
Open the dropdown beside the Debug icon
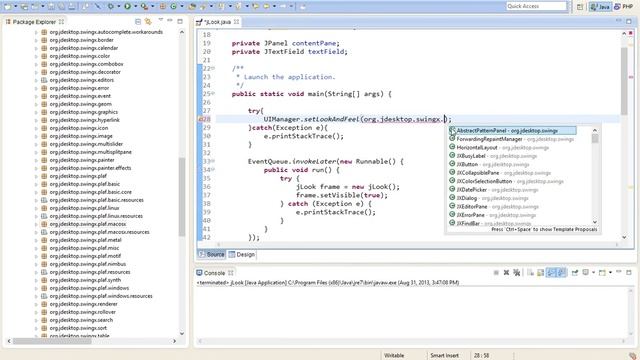click(x=119, y=7)
